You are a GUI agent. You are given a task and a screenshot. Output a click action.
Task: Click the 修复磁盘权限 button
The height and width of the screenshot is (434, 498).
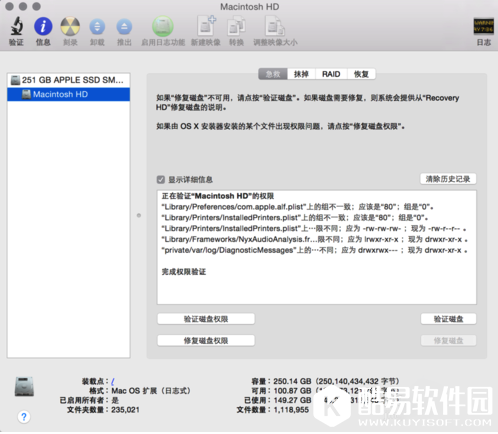pyautogui.click(x=206, y=340)
